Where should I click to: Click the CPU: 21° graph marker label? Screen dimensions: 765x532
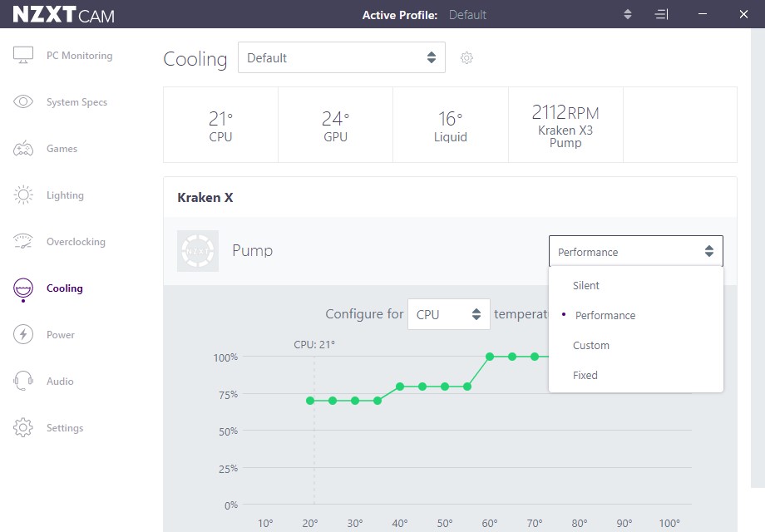pos(314,344)
